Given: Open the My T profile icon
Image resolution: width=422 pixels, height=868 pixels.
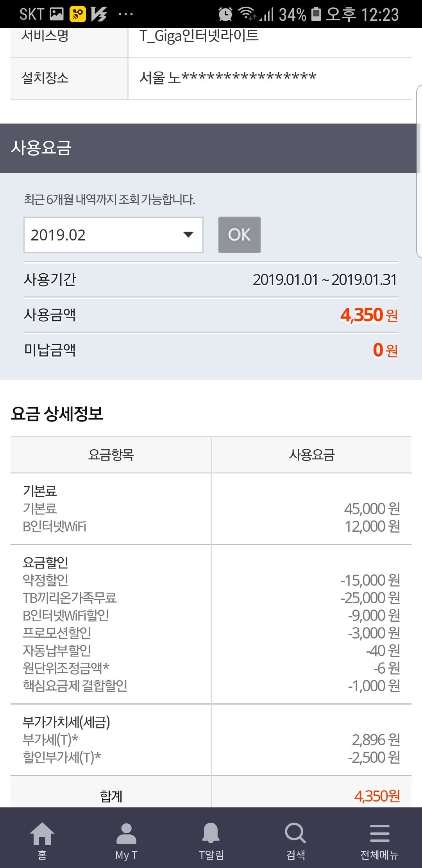Looking at the screenshot, I should pyautogui.click(x=126, y=838).
